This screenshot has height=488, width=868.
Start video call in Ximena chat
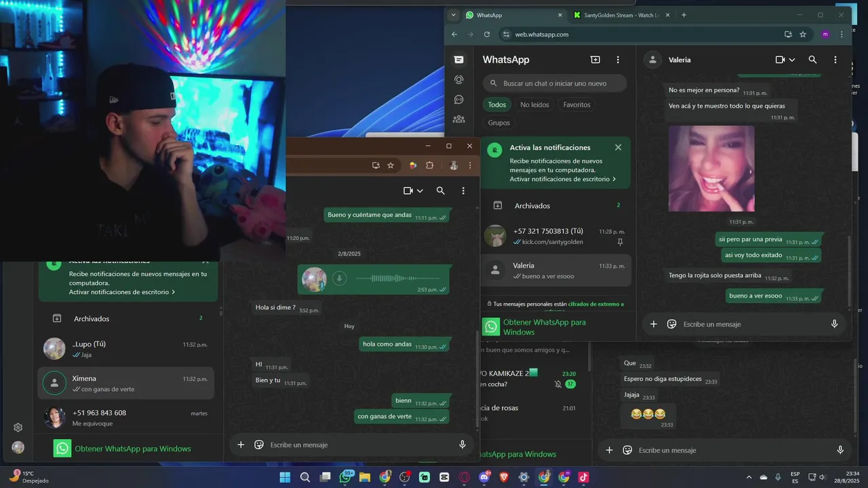[x=408, y=190]
